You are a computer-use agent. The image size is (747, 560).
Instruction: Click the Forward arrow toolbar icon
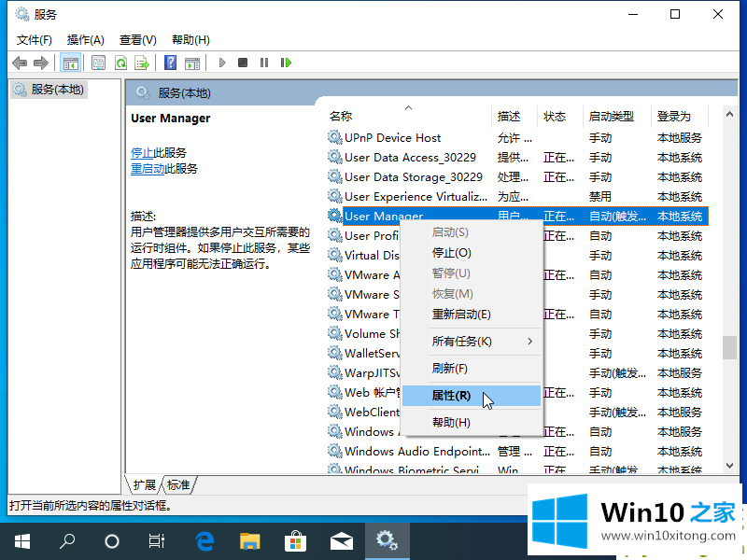click(41, 63)
